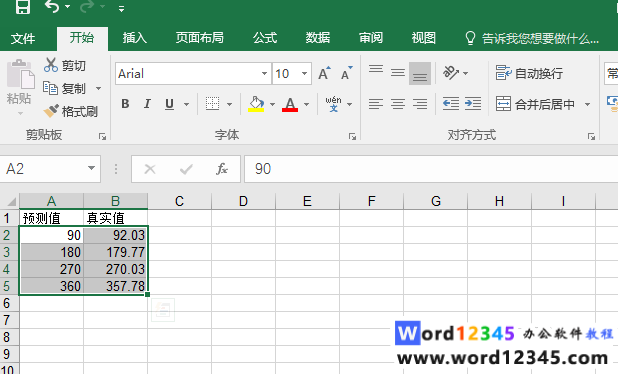Click the decrease font size icon
This screenshot has width=618, height=374.
click(346, 73)
